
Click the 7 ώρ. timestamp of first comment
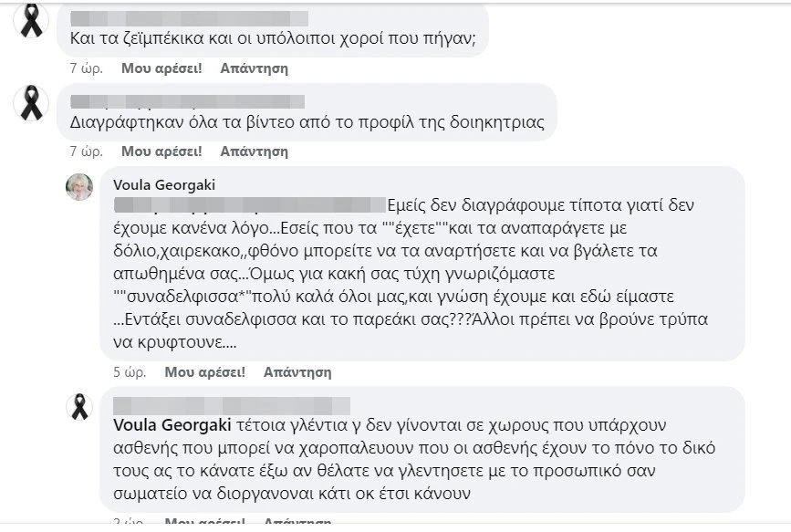[x=87, y=68]
